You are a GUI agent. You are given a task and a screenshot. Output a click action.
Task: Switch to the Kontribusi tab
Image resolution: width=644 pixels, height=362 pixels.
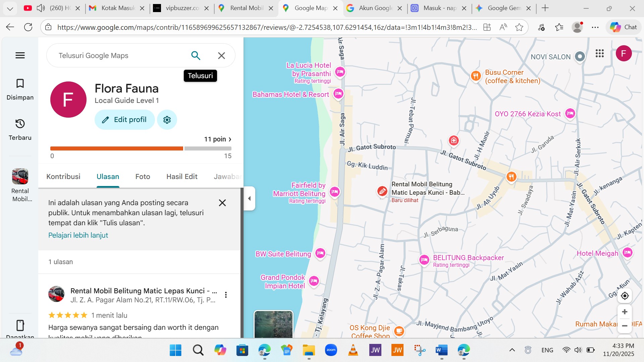pyautogui.click(x=63, y=177)
